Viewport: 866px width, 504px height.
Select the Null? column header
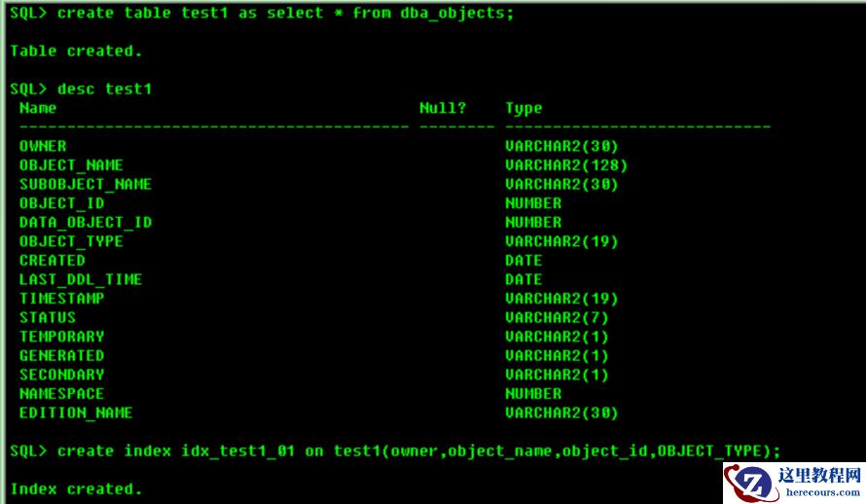pyautogui.click(x=443, y=108)
